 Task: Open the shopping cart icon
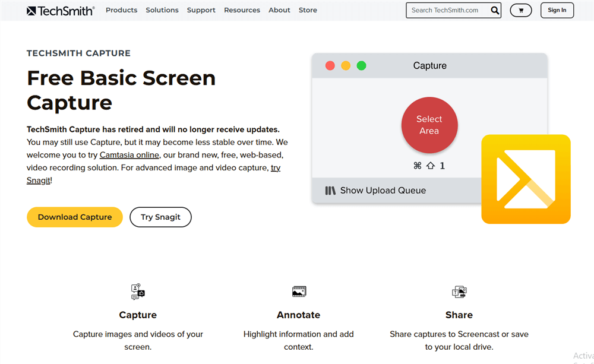point(521,10)
